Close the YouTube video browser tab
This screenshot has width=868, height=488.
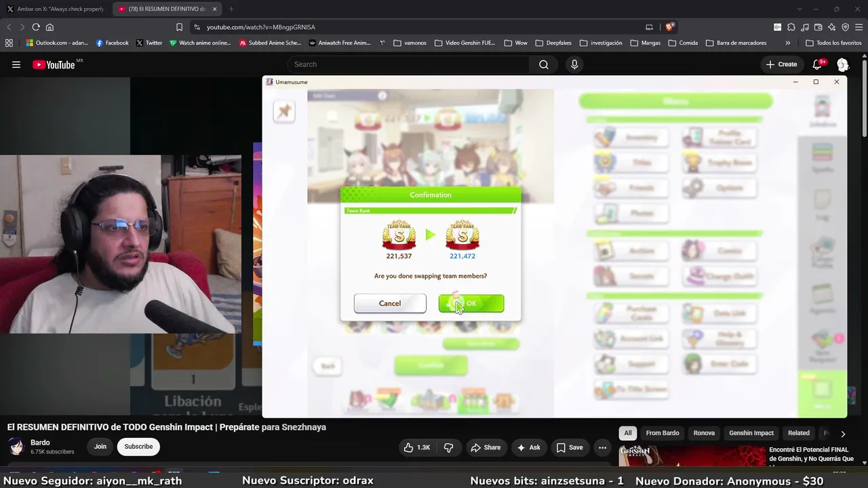point(215,9)
